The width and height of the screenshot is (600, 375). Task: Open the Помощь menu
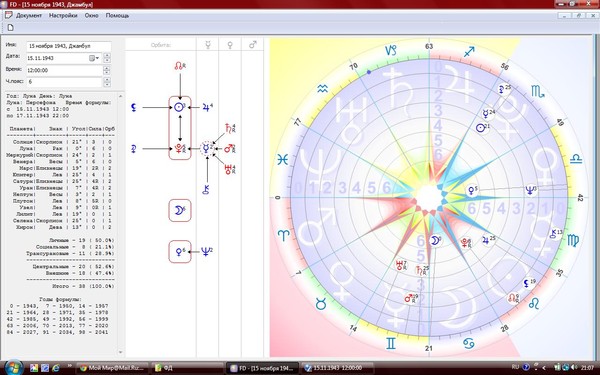(x=117, y=16)
